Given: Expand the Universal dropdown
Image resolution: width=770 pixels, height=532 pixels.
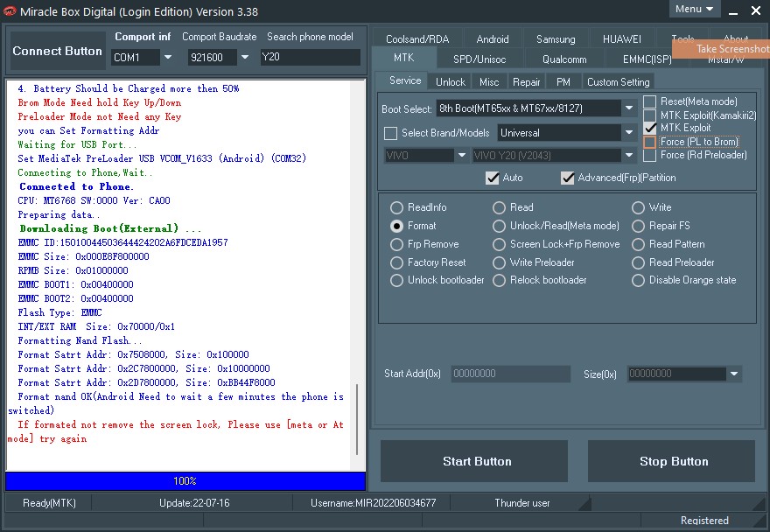Looking at the screenshot, I should point(628,133).
